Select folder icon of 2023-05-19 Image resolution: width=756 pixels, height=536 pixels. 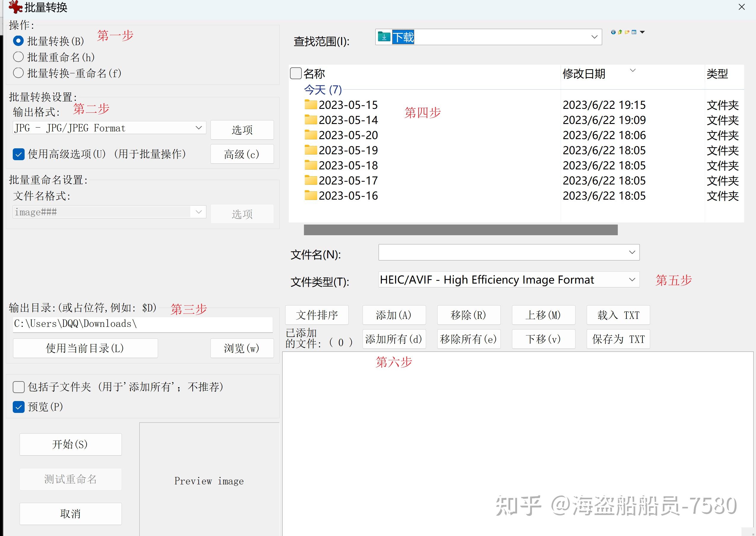pos(310,150)
